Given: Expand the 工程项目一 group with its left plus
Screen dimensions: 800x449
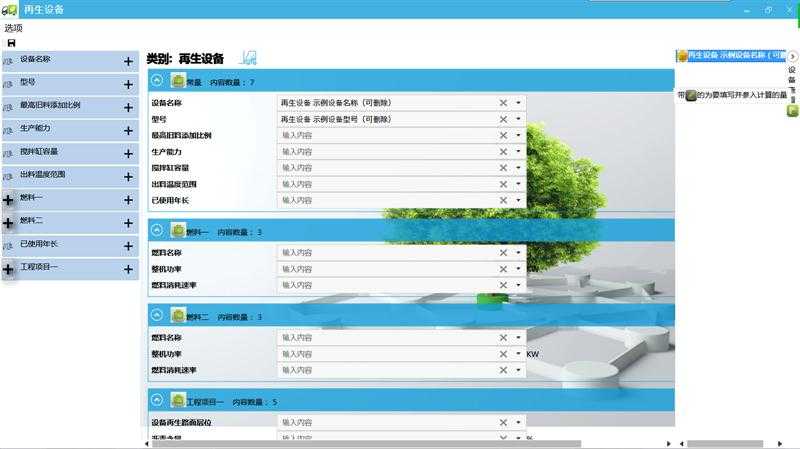Looking at the screenshot, I should pos(8,269).
